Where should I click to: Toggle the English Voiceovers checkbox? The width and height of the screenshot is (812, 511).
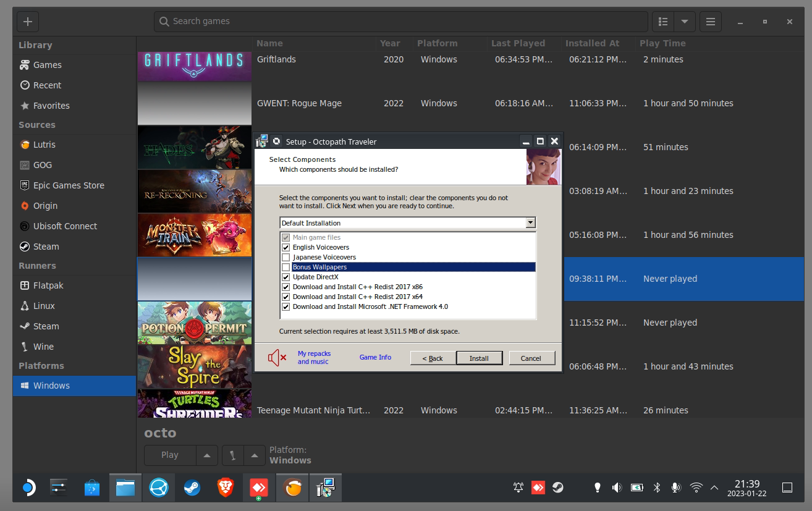pyautogui.click(x=285, y=247)
